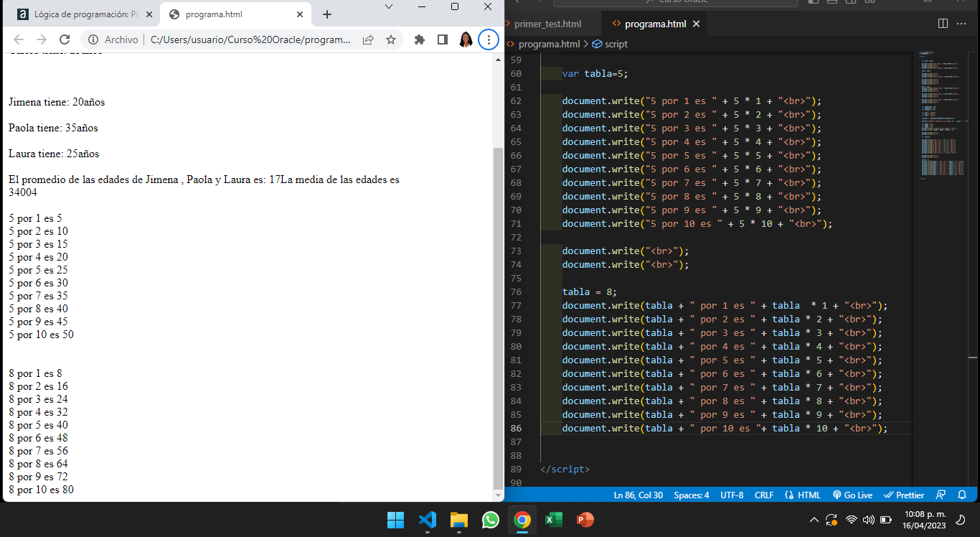The width and height of the screenshot is (980, 537).
Task: Open PowerPoint from the taskbar
Action: pyautogui.click(x=585, y=520)
